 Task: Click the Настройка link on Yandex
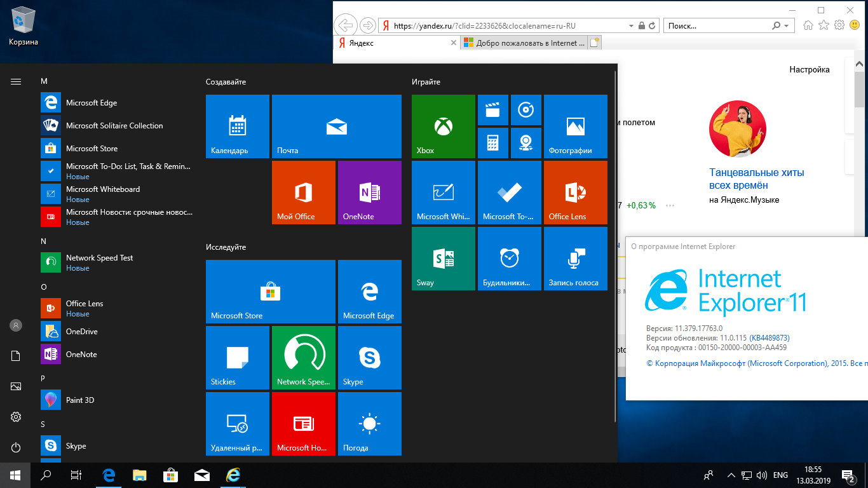[x=810, y=70]
